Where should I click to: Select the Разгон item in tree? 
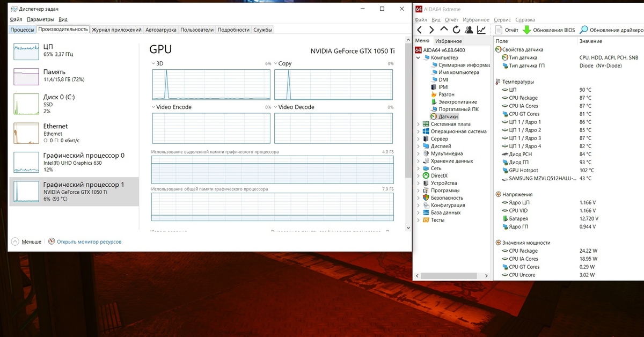click(446, 94)
